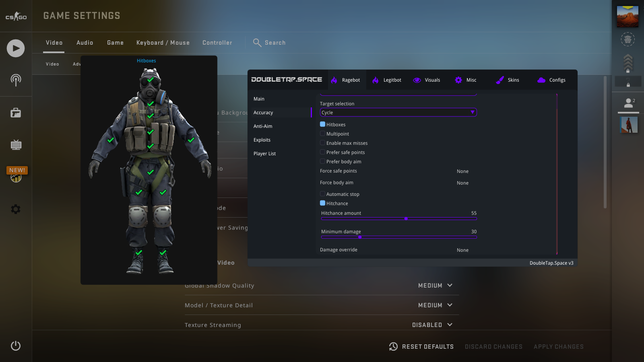Viewport: 644px width, 362px height.
Task: Enable the Enable max misses checkbox
Action: [322, 143]
